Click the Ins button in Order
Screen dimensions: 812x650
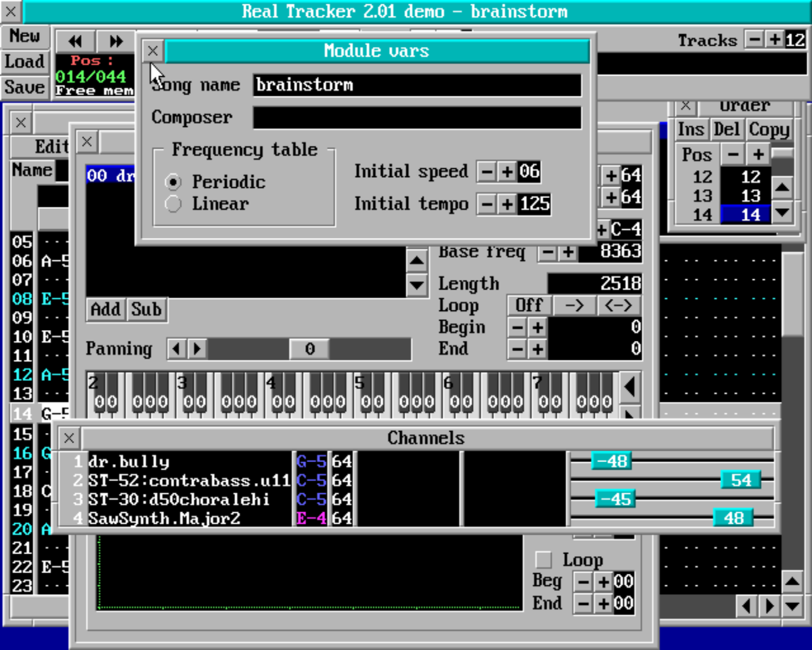click(690, 129)
